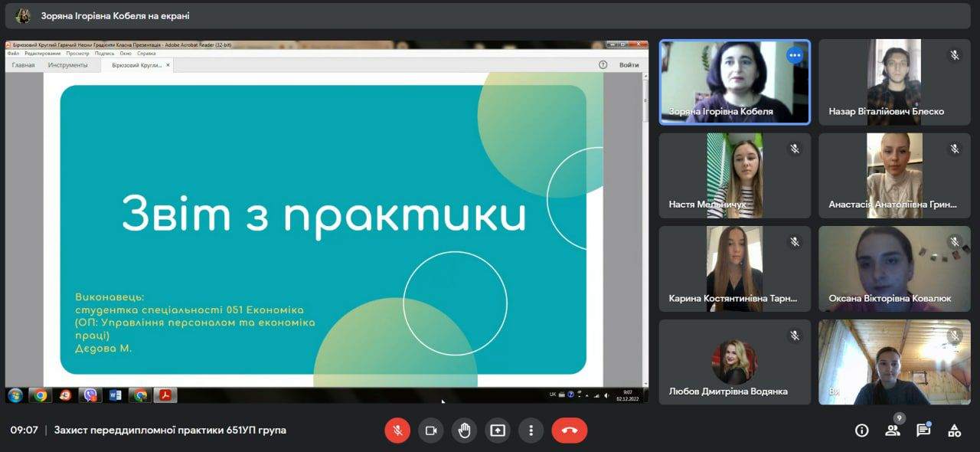Click the 'Зоряна Ігорівна Кобеля на екрані' presenter label

tap(116, 15)
